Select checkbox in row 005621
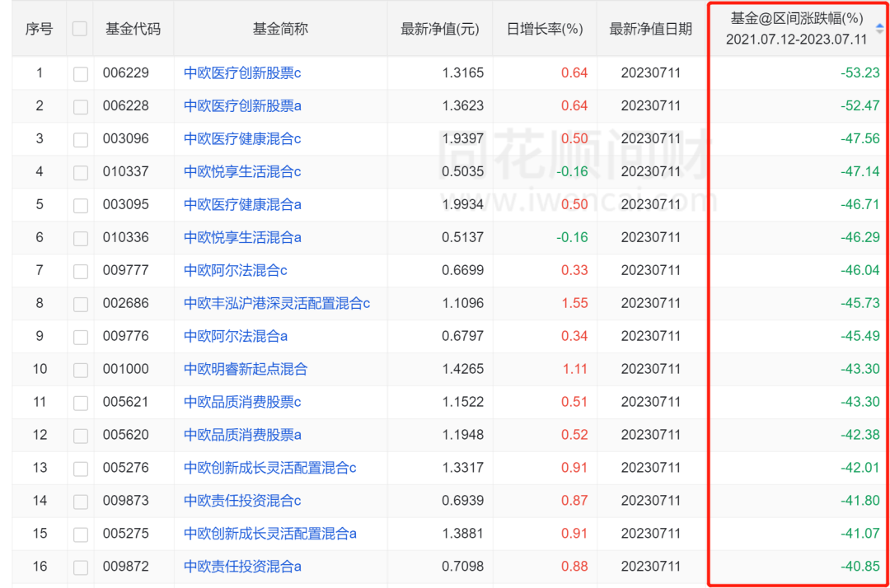The image size is (890, 588). tap(81, 403)
